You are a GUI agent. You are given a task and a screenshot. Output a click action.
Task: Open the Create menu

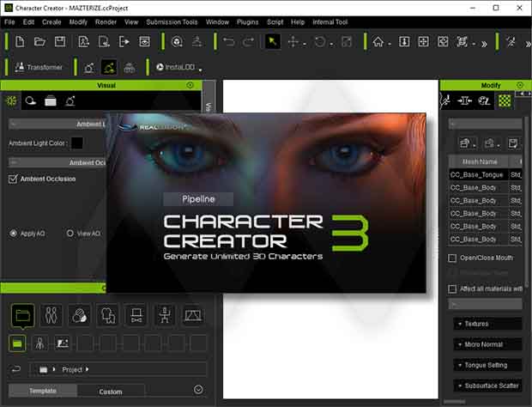(x=51, y=22)
